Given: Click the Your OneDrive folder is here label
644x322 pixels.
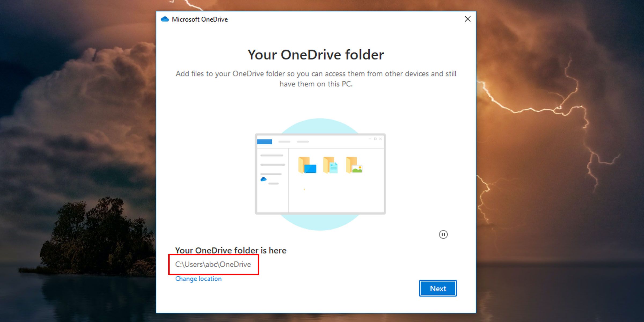Looking at the screenshot, I should point(231,250).
